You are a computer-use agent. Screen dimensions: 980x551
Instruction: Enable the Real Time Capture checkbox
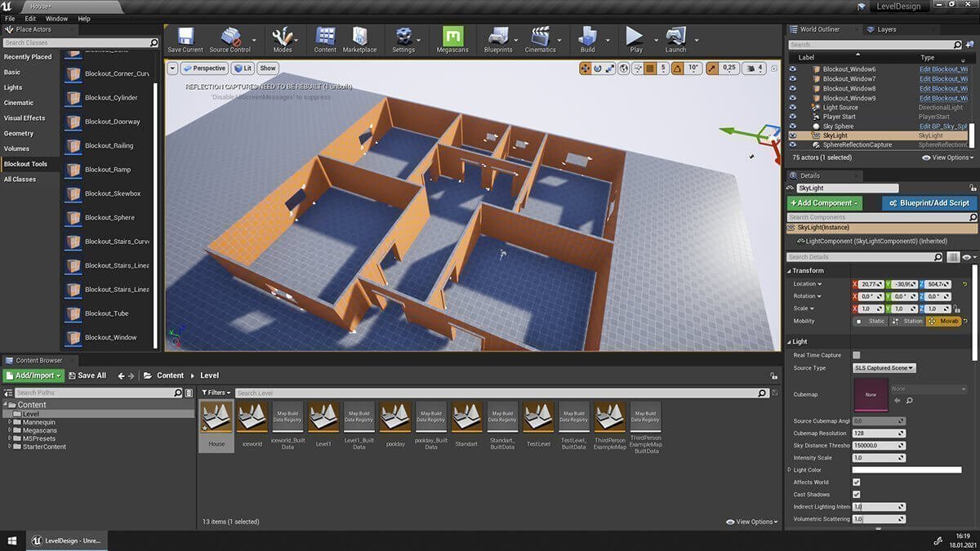tap(857, 355)
